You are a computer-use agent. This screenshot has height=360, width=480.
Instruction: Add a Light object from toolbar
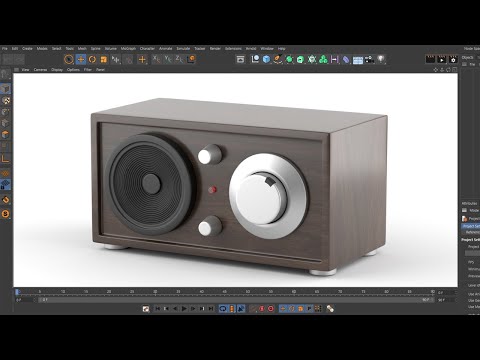pos(381,59)
